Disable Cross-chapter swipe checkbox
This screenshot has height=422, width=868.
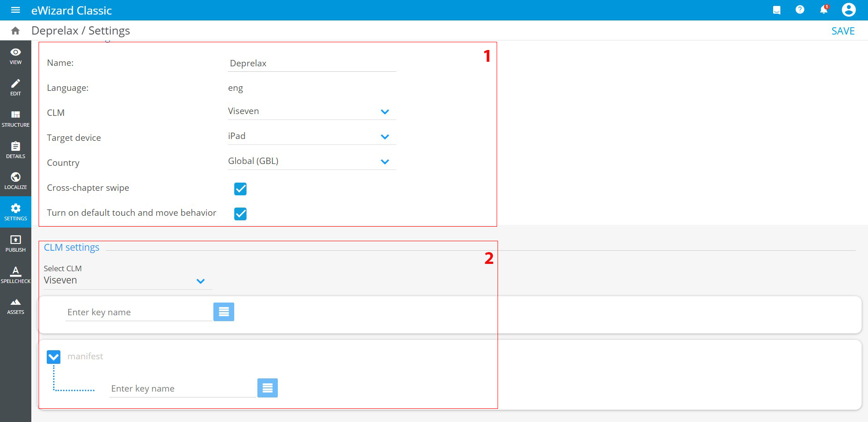(240, 189)
